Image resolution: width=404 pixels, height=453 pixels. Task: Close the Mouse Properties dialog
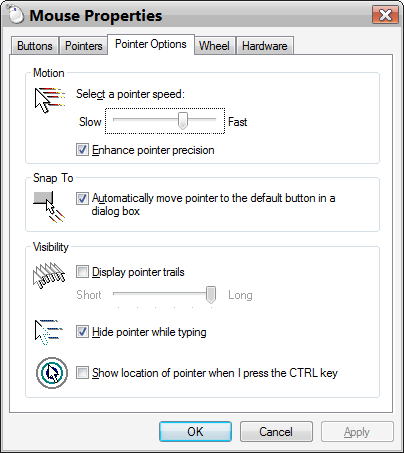(x=385, y=15)
